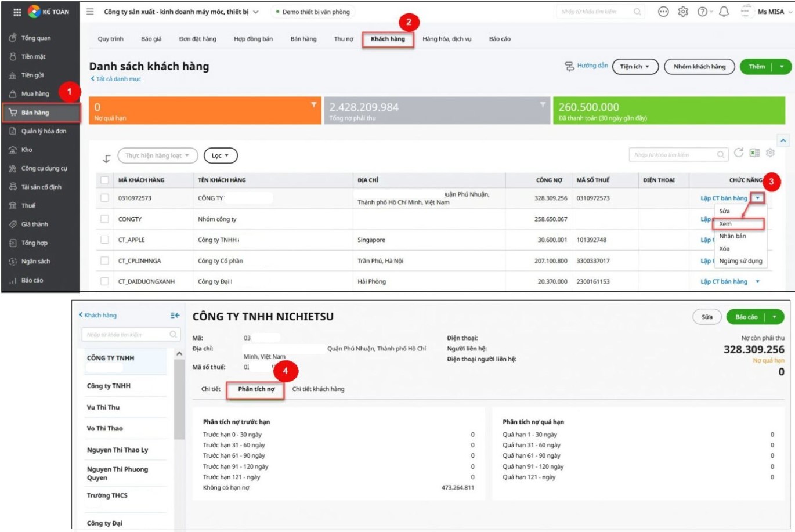Toggle the select-all checkbox in table header

point(104,180)
